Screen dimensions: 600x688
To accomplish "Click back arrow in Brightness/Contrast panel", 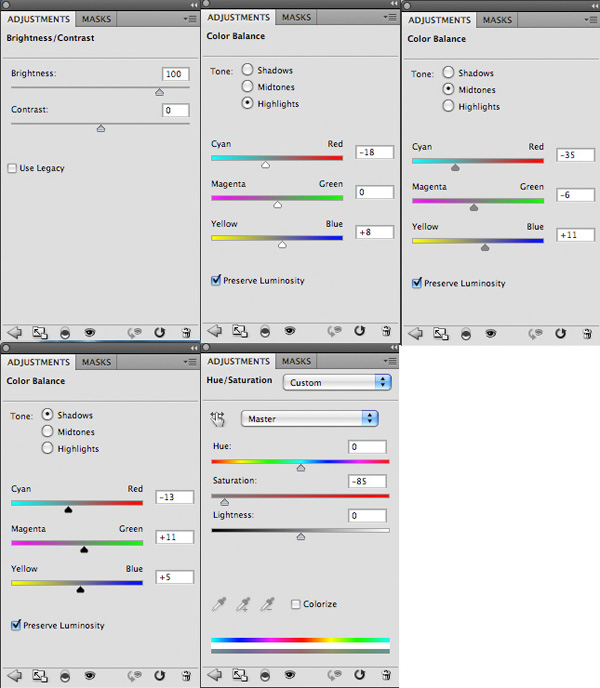I will click(14, 333).
